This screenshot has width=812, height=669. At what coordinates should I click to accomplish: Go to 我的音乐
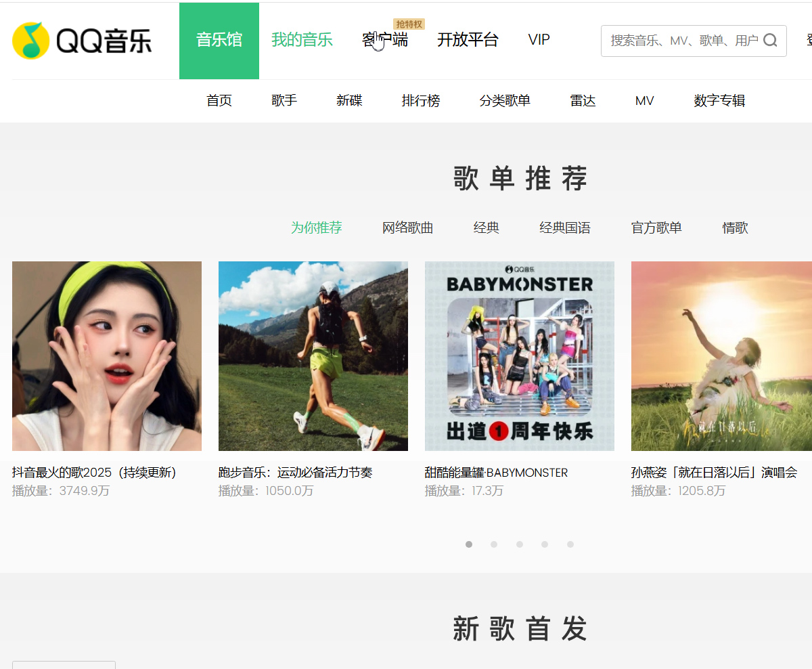pos(302,41)
